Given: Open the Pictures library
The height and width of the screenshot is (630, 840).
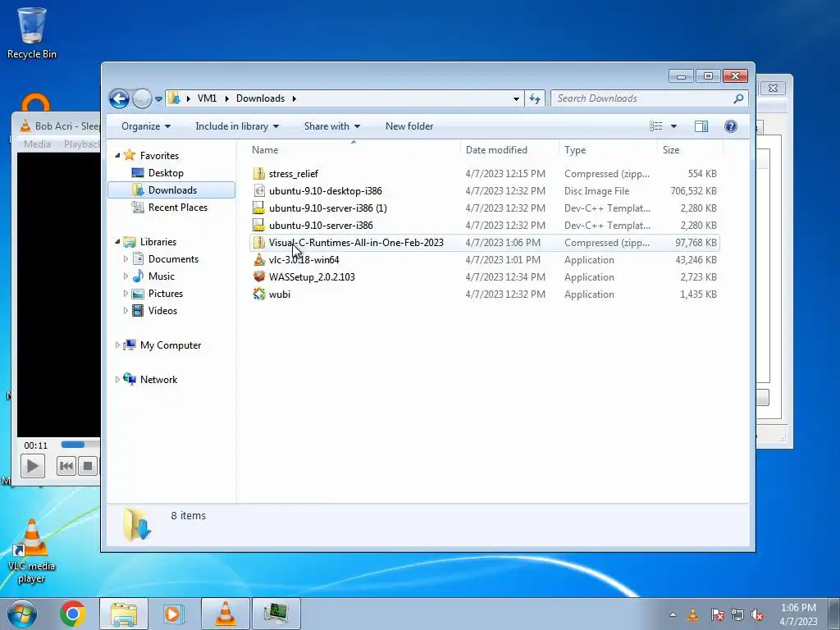Looking at the screenshot, I should (x=165, y=294).
